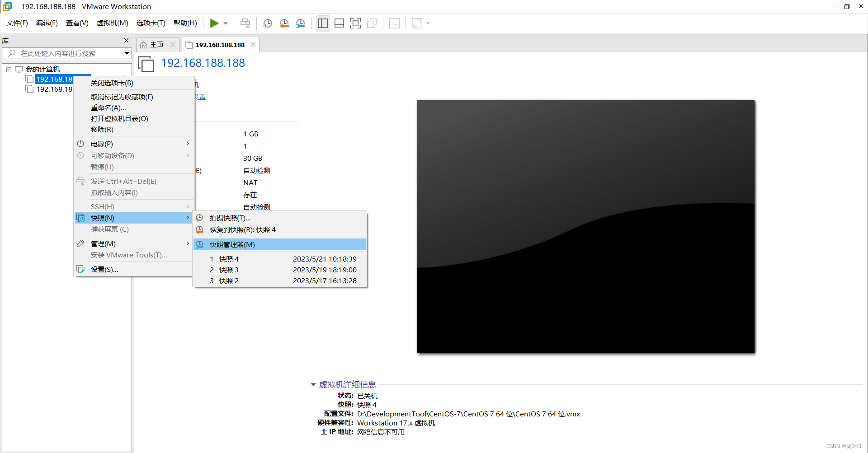Screen dimensions: 868x453
Task: Open the 文件(F) menu
Action: (17, 23)
